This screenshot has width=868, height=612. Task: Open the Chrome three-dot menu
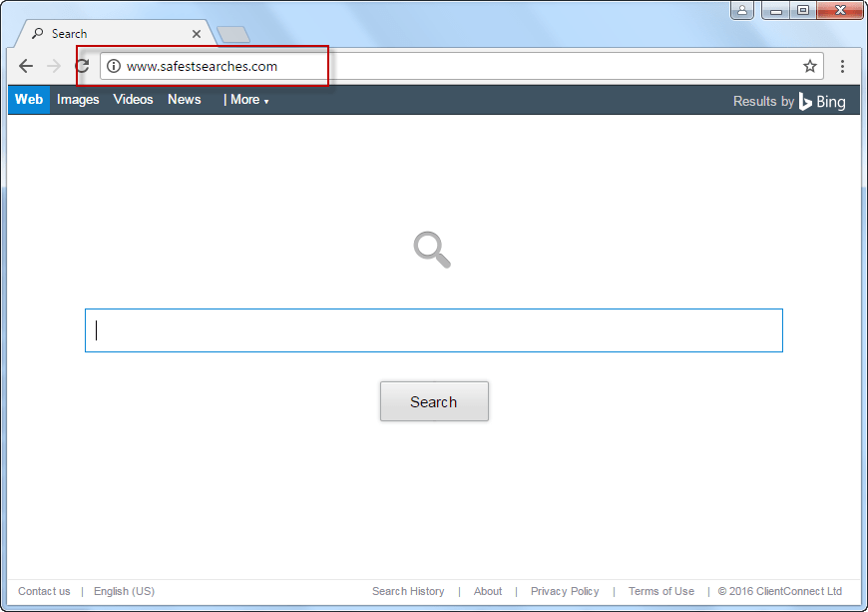pyautogui.click(x=842, y=67)
